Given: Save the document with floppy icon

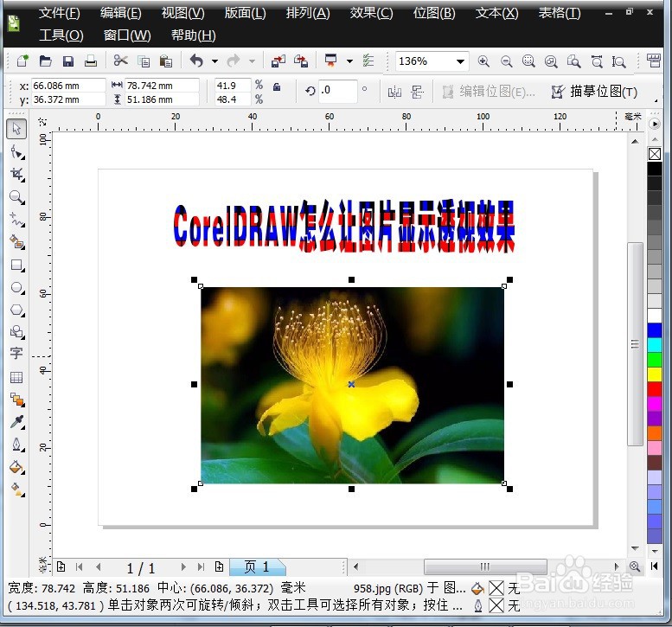Looking at the screenshot, I should [x=68, y=61].
